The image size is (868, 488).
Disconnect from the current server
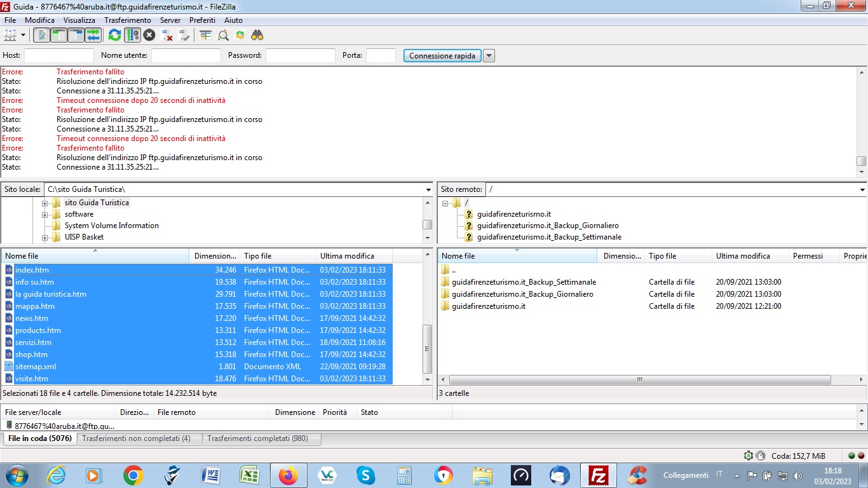[x=166, y=35]
